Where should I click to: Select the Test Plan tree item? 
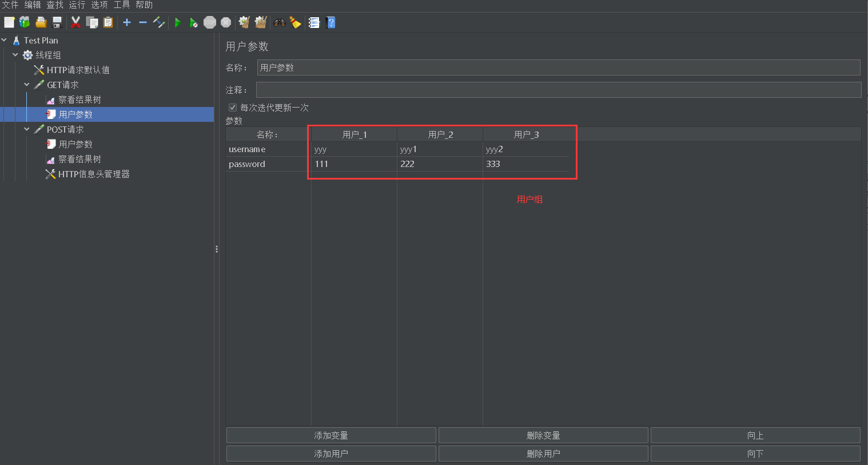coord(41,40)
